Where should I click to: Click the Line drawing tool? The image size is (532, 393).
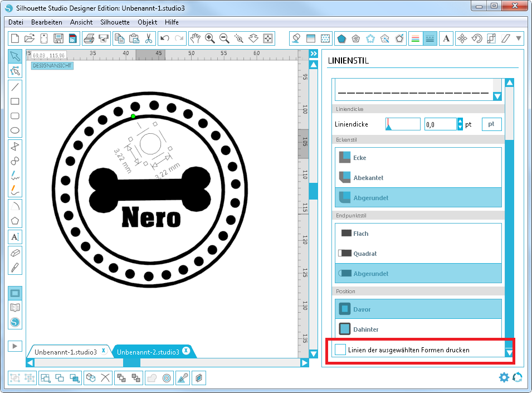[15, 86]
